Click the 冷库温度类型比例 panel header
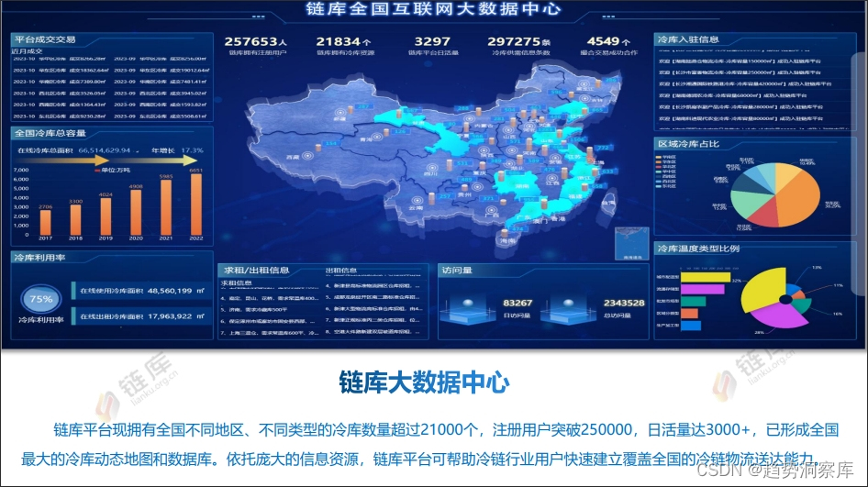The height and width of the screenshot is (487, 868). (x=698, y=248)
